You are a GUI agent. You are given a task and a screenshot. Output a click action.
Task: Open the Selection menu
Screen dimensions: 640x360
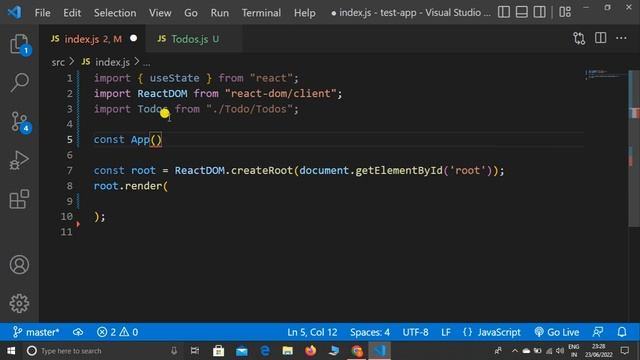click(x=115, y=13)
